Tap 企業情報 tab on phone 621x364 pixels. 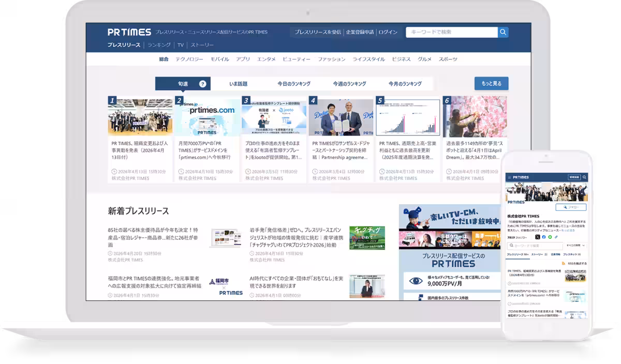click(556, 254)
